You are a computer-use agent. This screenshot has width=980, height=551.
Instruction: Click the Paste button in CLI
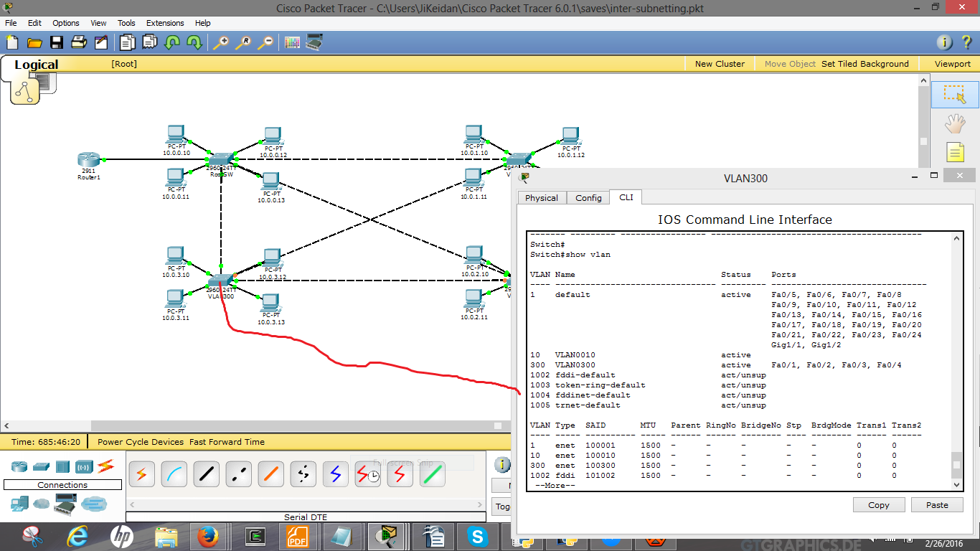(x=937, y=505)
